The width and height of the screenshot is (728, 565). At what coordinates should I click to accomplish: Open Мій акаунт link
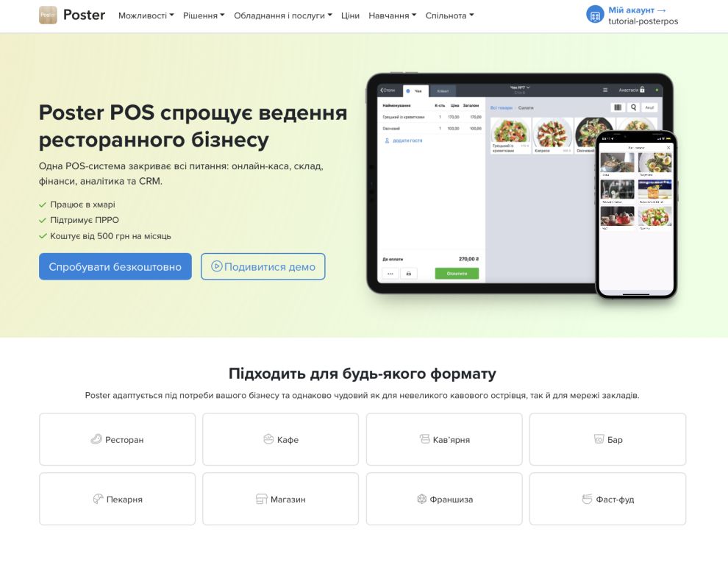click(x=637, y=10)
